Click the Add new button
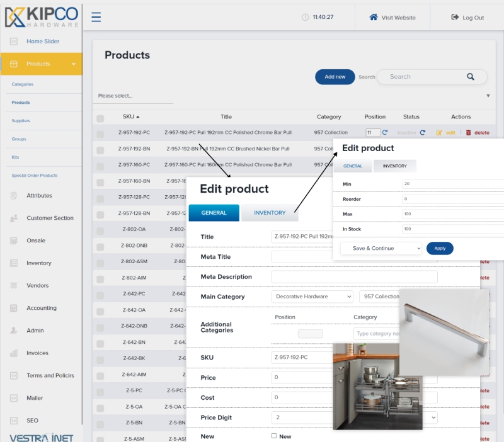Viewport: 504px width, 442px height. pos(335,76)
